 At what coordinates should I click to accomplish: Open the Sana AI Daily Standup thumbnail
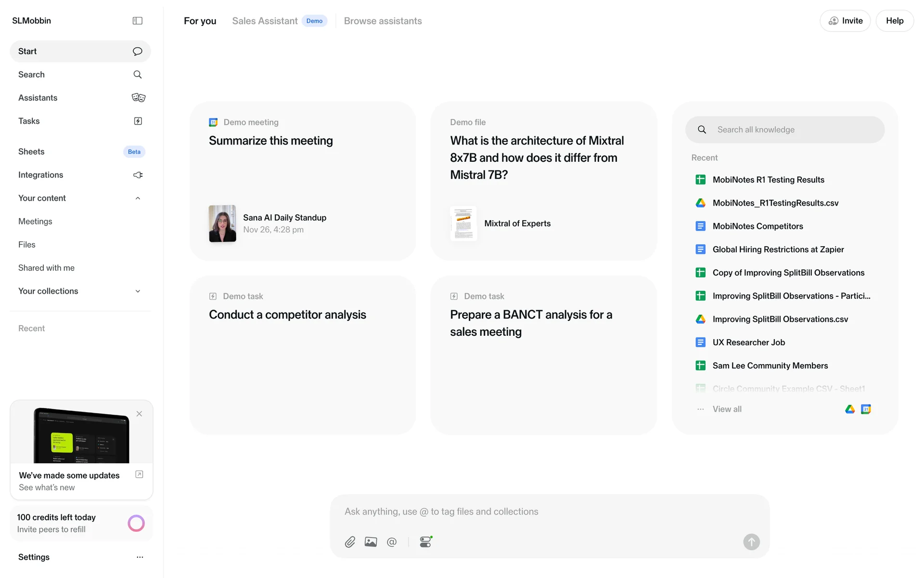click(222, 223)
